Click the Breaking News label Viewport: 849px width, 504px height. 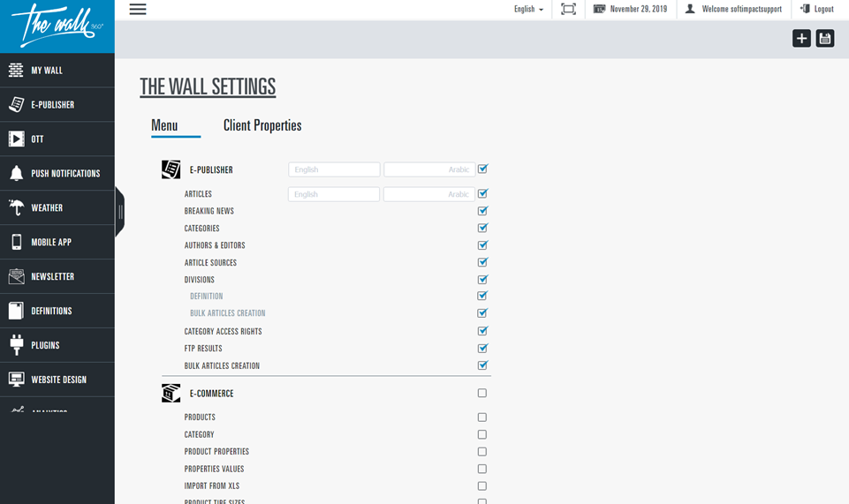click(209, 211)
